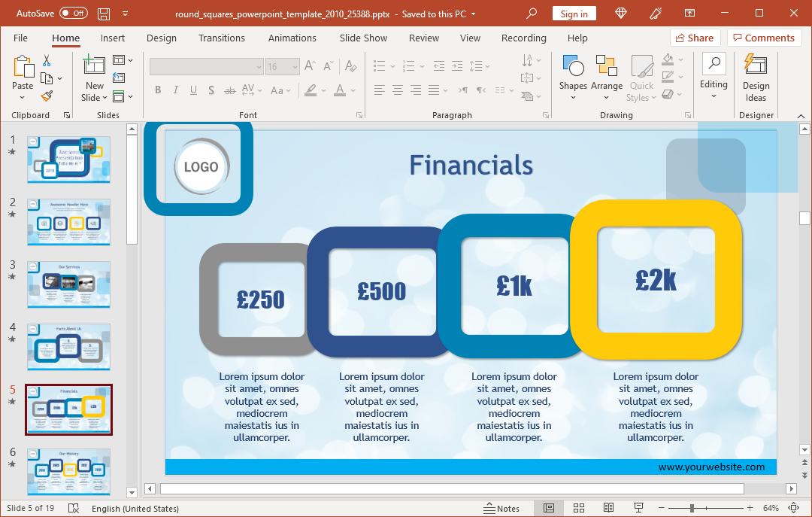Click the Format Painter brush icon
812x517 pixels.
pos(47,96)
